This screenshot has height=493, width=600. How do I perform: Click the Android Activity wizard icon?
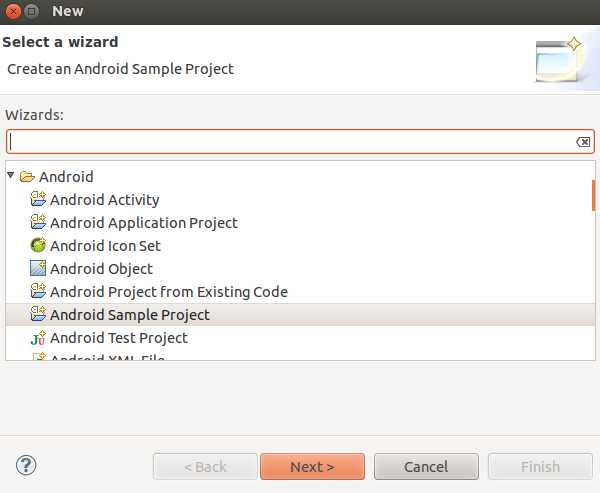(x=38, y=199)
